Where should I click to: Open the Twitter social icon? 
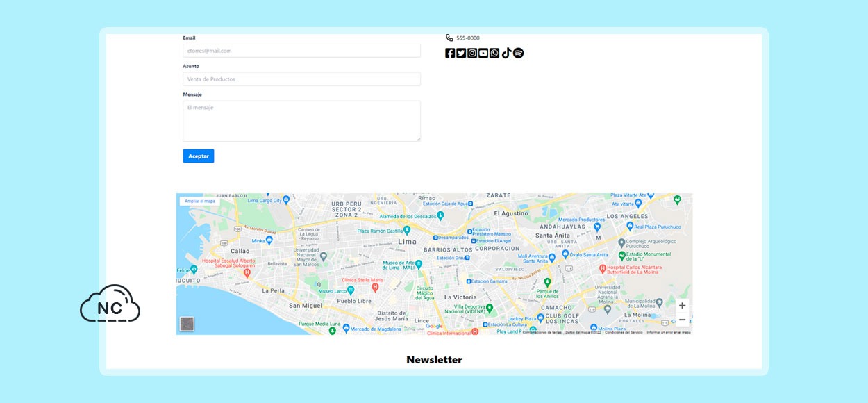point(461,53)
